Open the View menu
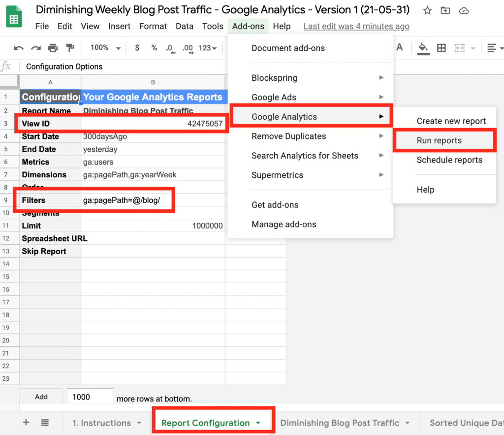The height and width of the screenshot is (435, 504). pyautogui.click(x=90, y=27)
